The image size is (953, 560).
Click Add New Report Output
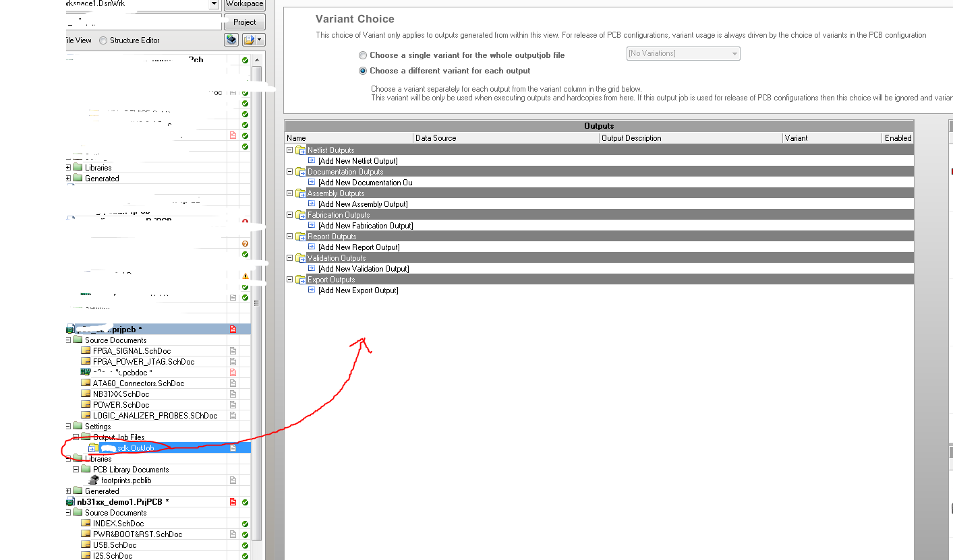pos(359,247)
